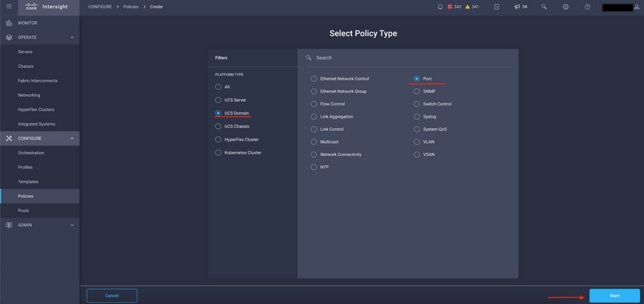Select UCS Domain platform type

point(218,113)
